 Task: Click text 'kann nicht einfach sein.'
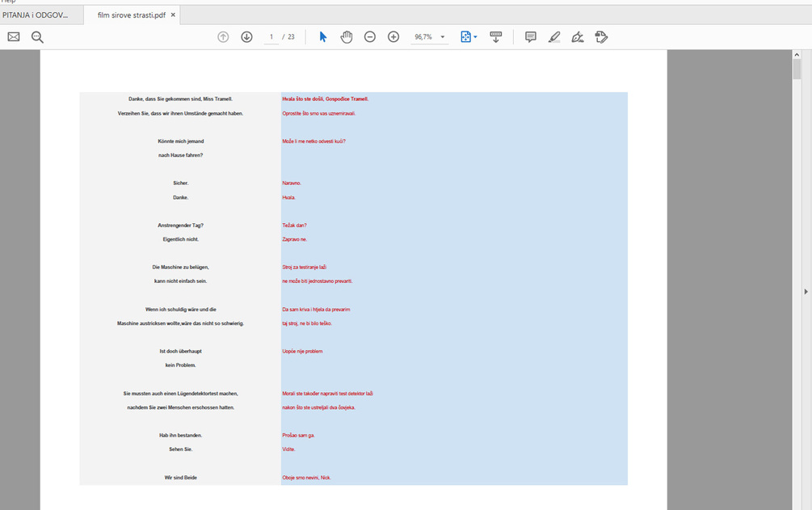[181, 281]
